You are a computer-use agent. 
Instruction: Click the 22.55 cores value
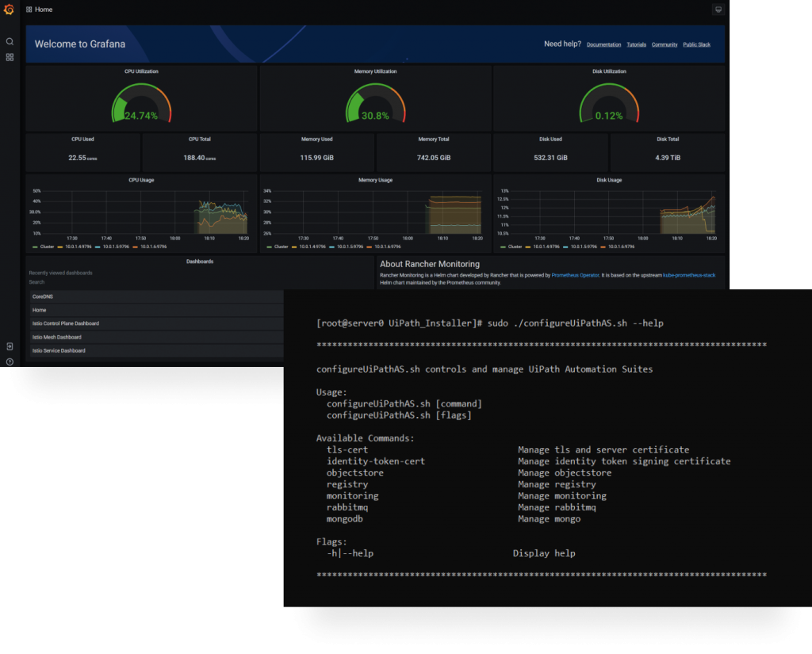[82, 158]
